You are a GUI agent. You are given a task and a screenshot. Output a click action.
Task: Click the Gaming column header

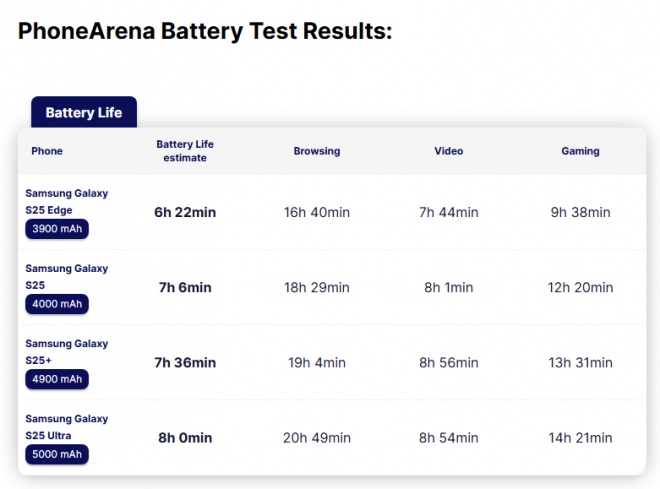tap(580, 151)
